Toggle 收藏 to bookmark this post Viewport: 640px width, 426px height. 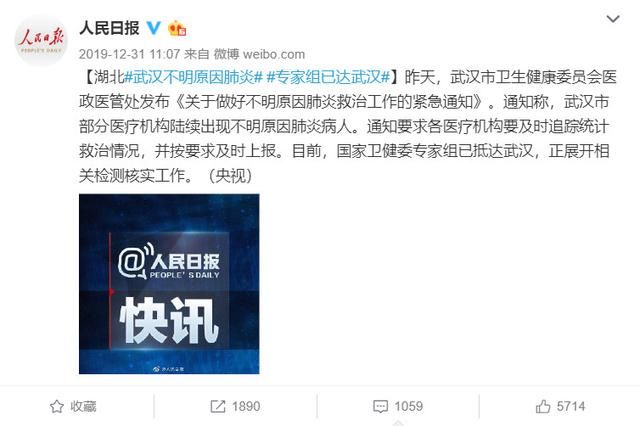[73, 406]
